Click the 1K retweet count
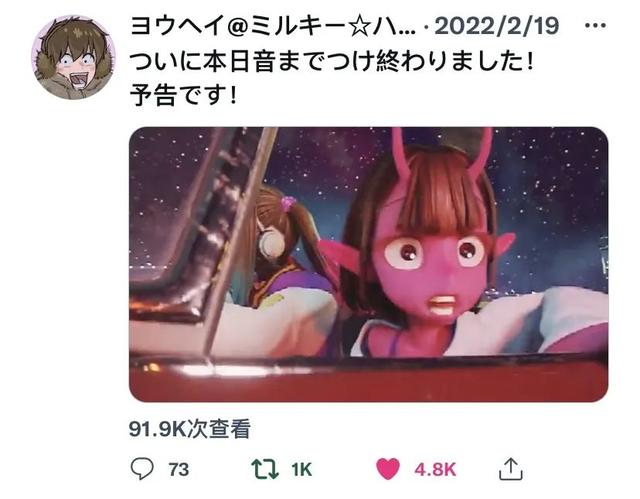Viewport: 640px width, 499px height. point(302,470)
